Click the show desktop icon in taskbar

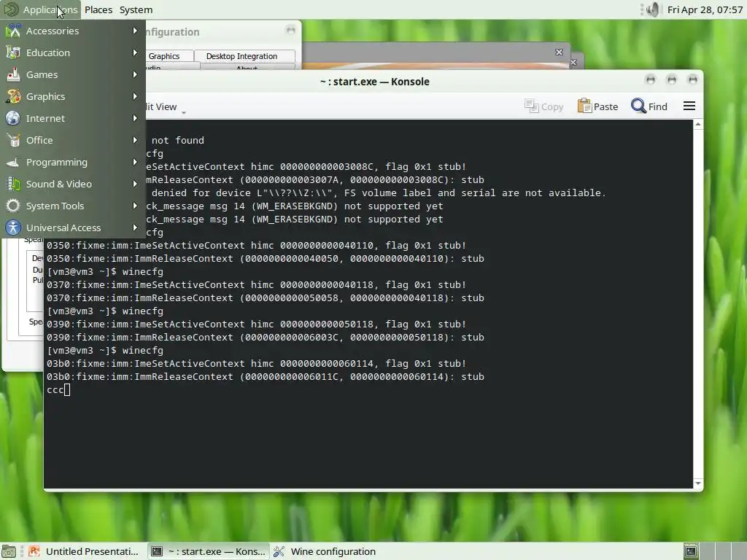(x=9, y=551)
